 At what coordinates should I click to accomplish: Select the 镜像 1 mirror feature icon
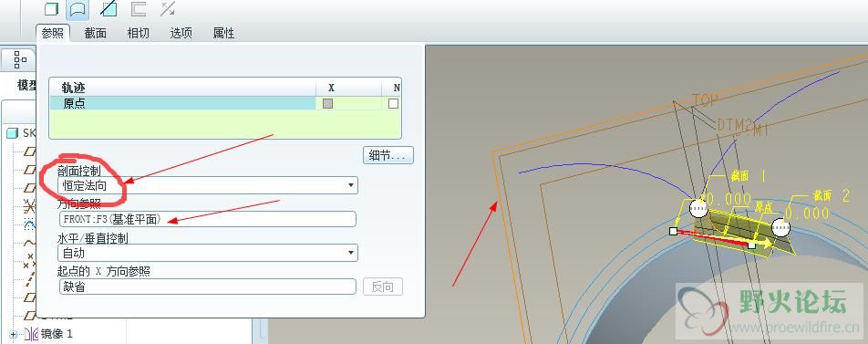(31, 334)
